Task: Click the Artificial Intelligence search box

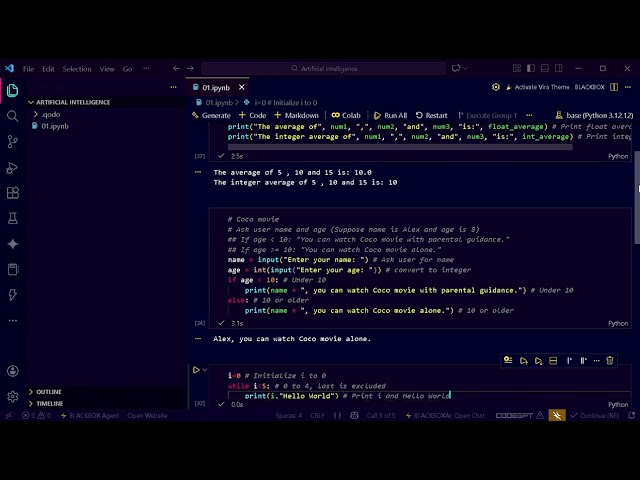Action: 323,69
